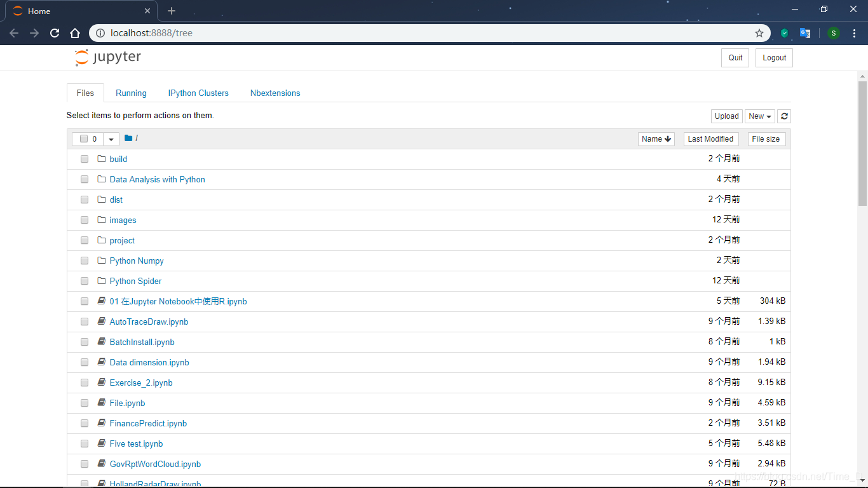Click the build folder icon
868x488 pixels.
[102, 159]
